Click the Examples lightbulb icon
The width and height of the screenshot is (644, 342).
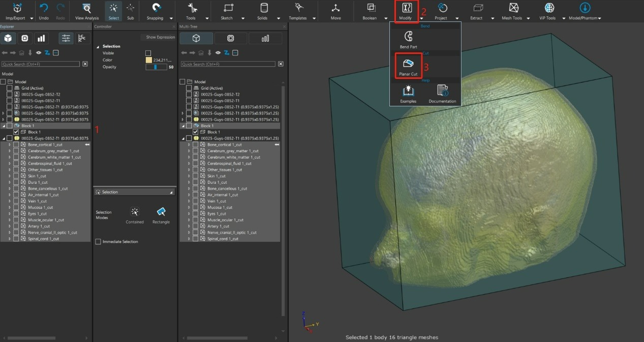(408, 91)
